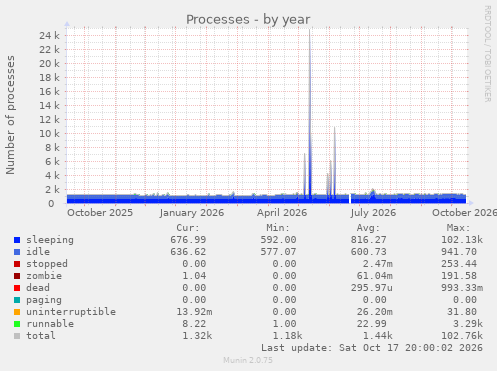Click the 'Cur:' column header
Screen dimensions: 497x371
click(x=188, y=228)
